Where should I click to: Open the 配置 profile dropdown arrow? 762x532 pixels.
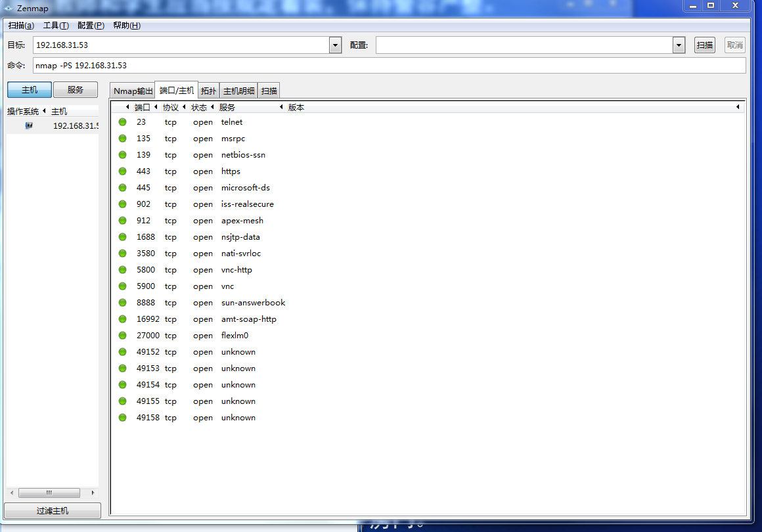coord(679,45)
